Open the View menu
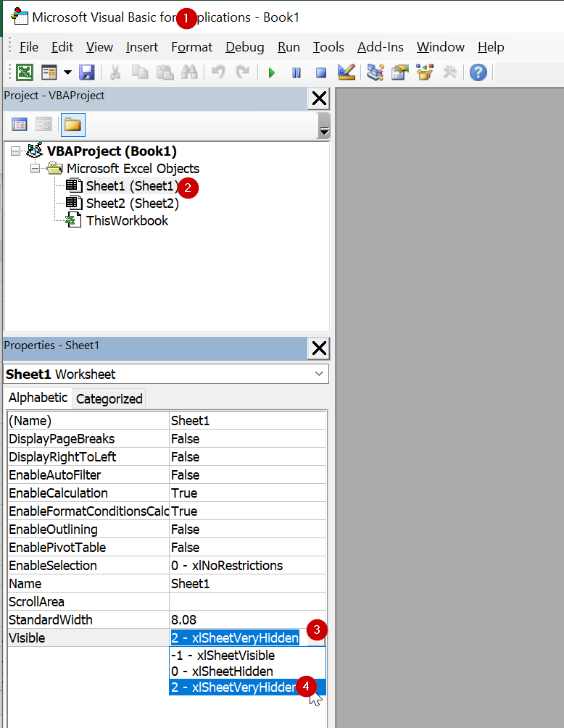The height and width of the screenshot is (728, 564). click(99, 47)
